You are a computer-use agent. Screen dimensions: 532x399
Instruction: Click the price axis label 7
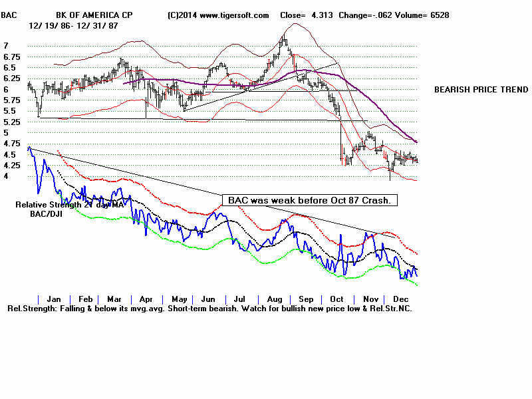[6, 46]
